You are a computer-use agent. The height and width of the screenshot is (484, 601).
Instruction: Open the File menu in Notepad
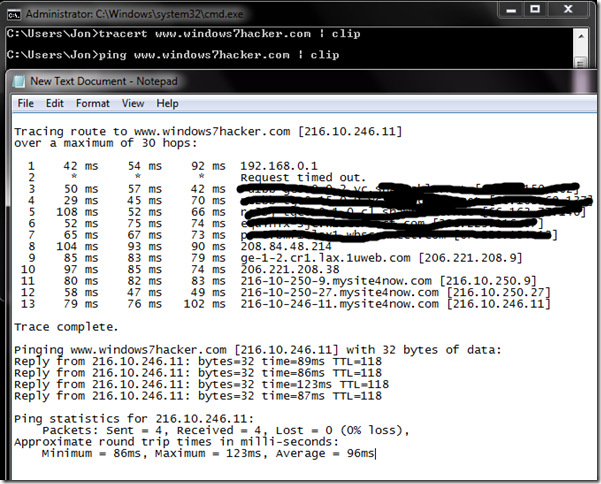click(26, 103)
